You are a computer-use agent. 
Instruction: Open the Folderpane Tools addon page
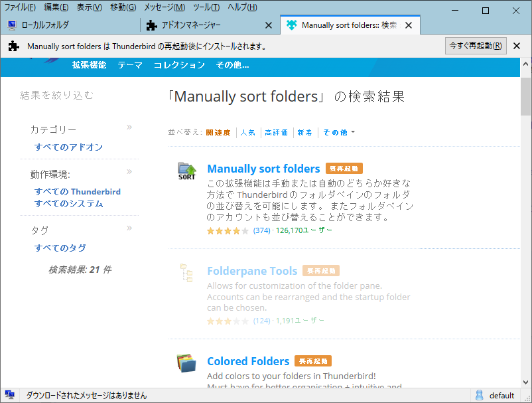pyautogui.click(x=252, y=271)
